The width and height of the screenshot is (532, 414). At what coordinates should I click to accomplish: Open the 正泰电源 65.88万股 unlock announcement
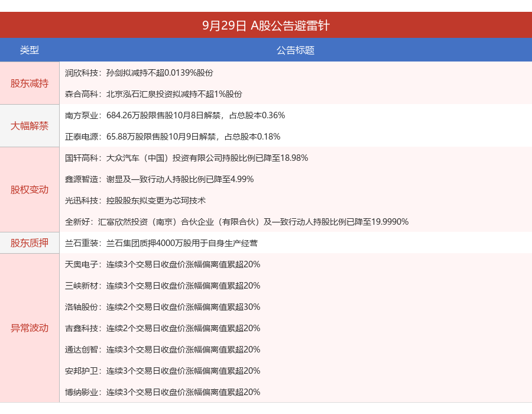[173, 137]
